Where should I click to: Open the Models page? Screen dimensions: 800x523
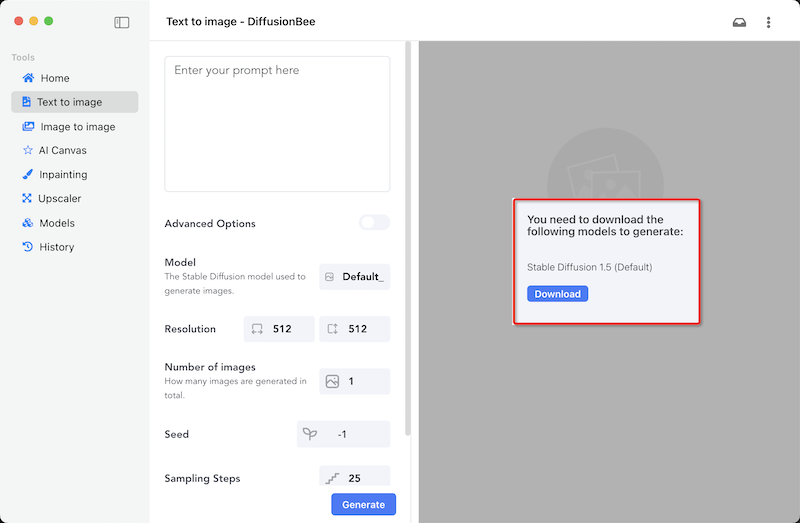(x=74, y=222)
